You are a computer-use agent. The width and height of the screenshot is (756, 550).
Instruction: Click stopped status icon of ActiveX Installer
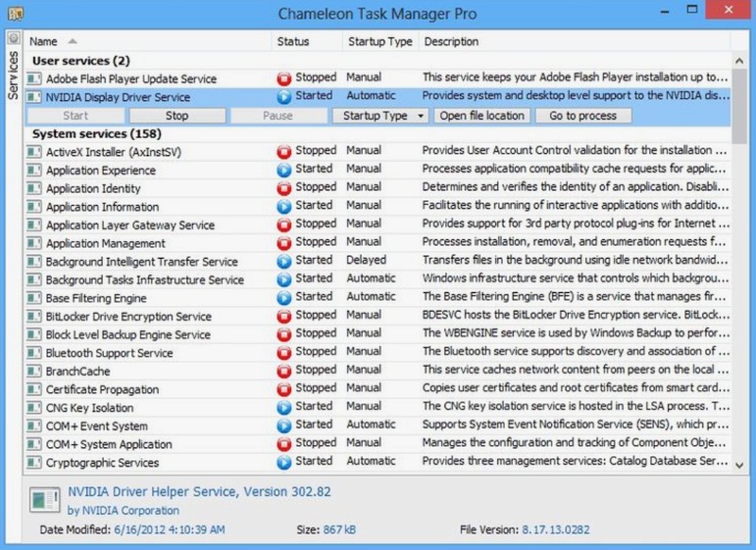click(x=284, y=152)
